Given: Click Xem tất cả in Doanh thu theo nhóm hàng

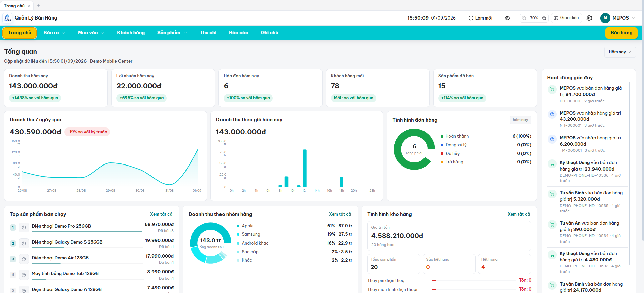Looking at the screenshot, I should click(340, 214).
